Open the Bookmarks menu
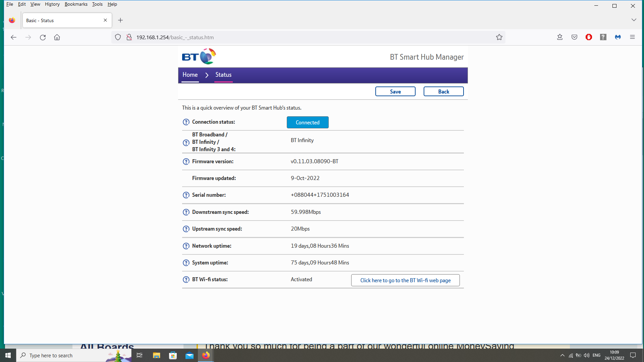The height and width of the screenshot is (362, 644). [x=76, y=4]
